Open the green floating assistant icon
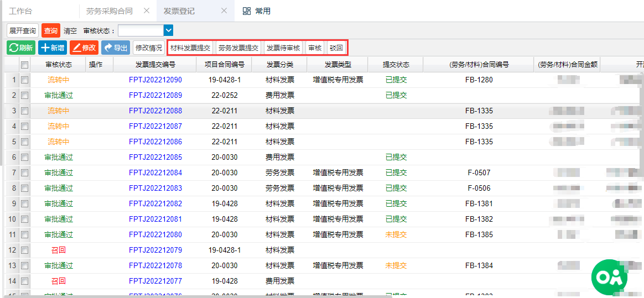Image resolution: width=644 pixels, height=298 pixels. point(610,275)
